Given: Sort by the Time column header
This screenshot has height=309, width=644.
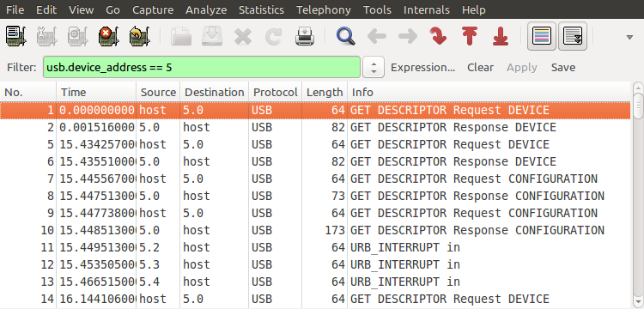Looking at the screenshot, I should pyautogui.click(x=96, y=93).
